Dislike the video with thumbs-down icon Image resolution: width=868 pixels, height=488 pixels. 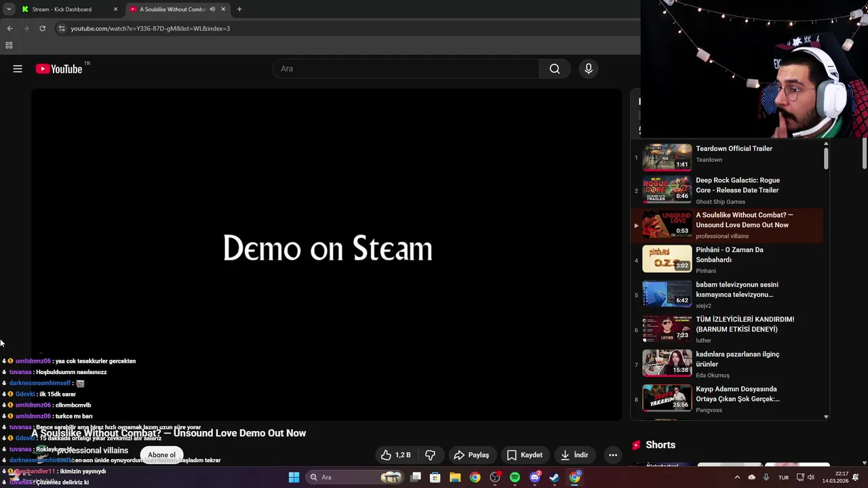[x=430, y=455]
